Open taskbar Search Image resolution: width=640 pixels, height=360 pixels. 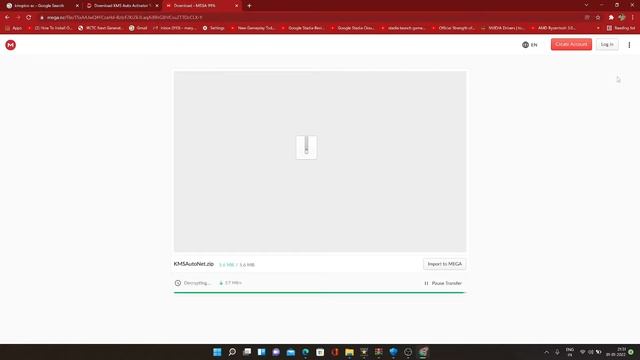[232, 352]
